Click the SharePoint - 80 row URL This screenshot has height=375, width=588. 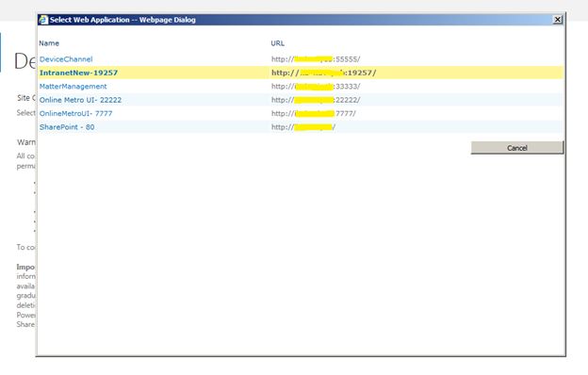point(303,127)
